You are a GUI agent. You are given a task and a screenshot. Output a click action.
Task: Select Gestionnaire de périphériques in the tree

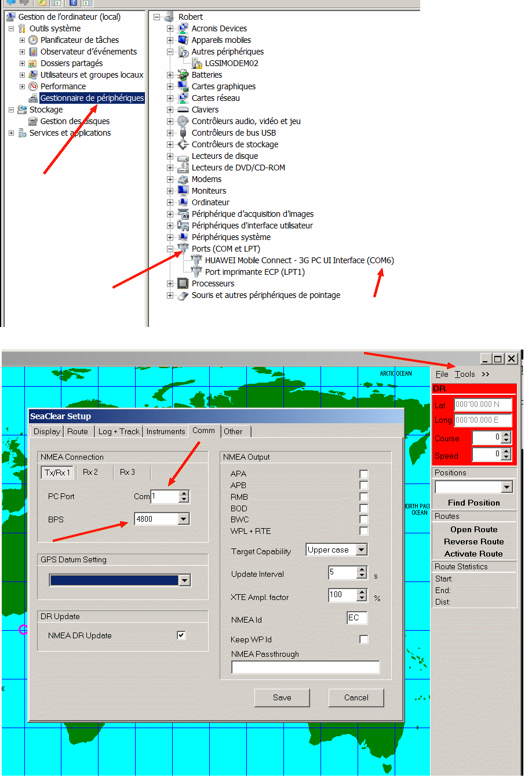(92, 98)
